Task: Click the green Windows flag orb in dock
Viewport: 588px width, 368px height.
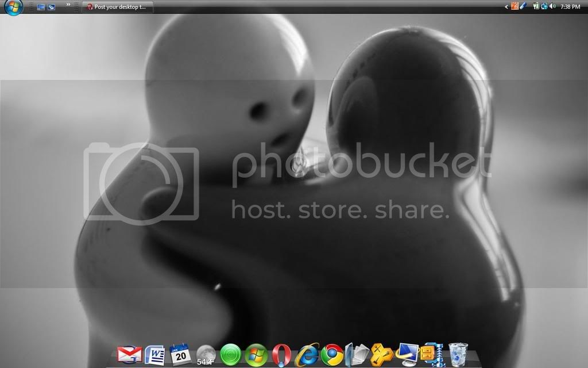Action: coord(256,355)
